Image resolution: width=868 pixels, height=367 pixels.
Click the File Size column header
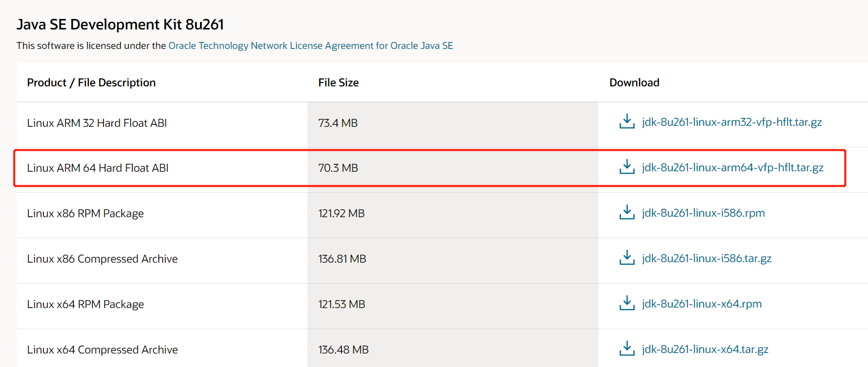[x=338, y=83]
